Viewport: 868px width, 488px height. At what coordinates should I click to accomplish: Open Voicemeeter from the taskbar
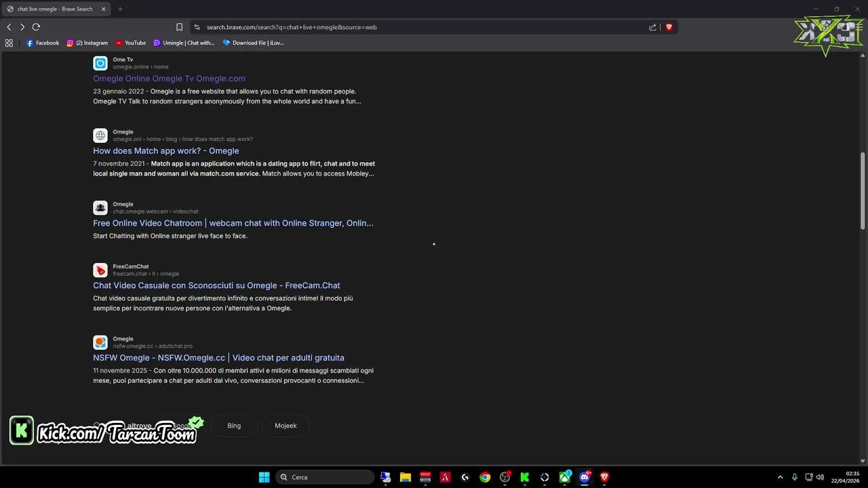coord(425,477)
